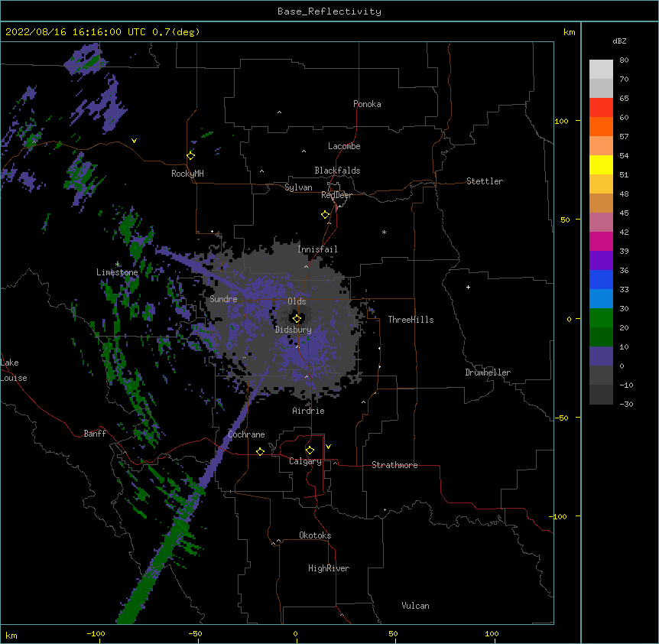Click the white plus marker east of ThreeHills
The image size is (659, 644).
(x=468, y=287)
